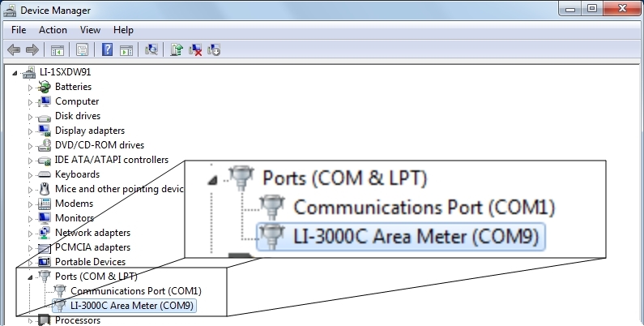Collapse the LI-1SXDW91 root node
This screenshot has width=644, height=326.
click(x=15, y=73)
